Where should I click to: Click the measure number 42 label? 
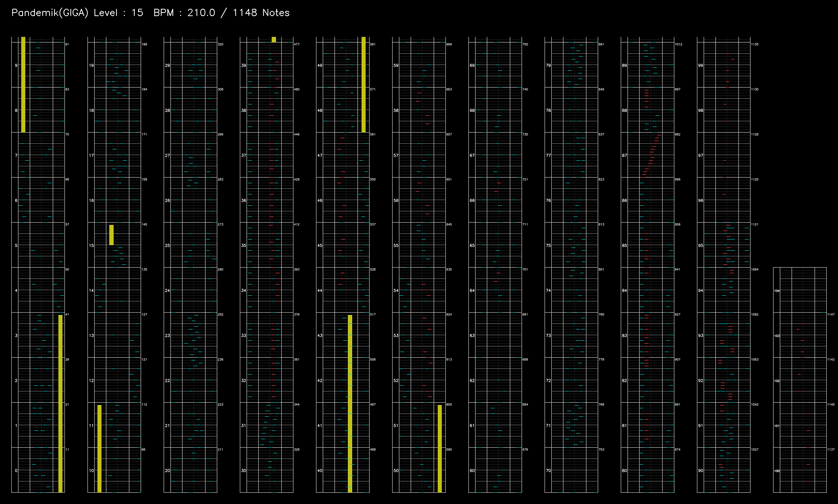320,381
